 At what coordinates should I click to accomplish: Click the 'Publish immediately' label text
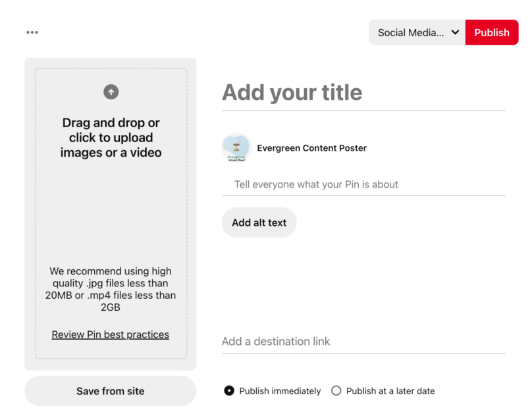coord(280,391)
